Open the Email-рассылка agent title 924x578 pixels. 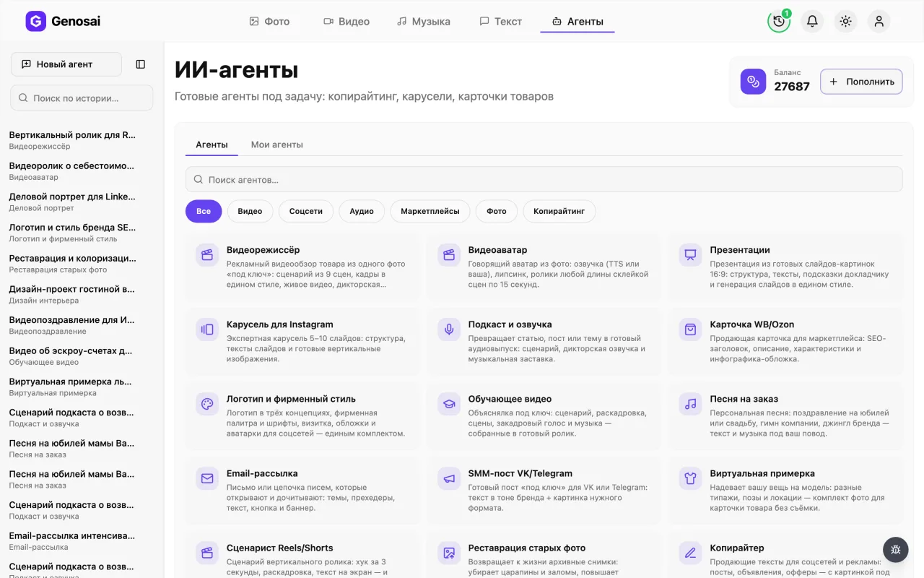pos(262,473)
